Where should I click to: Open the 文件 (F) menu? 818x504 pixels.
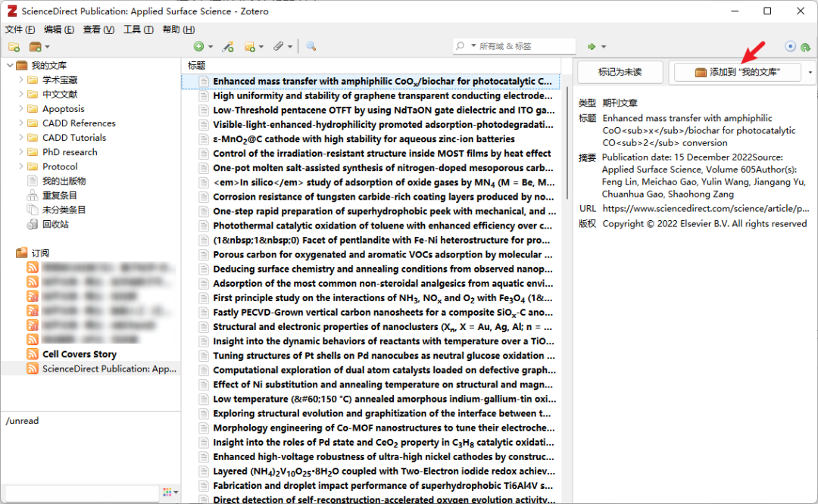click(x=20, y=30)
